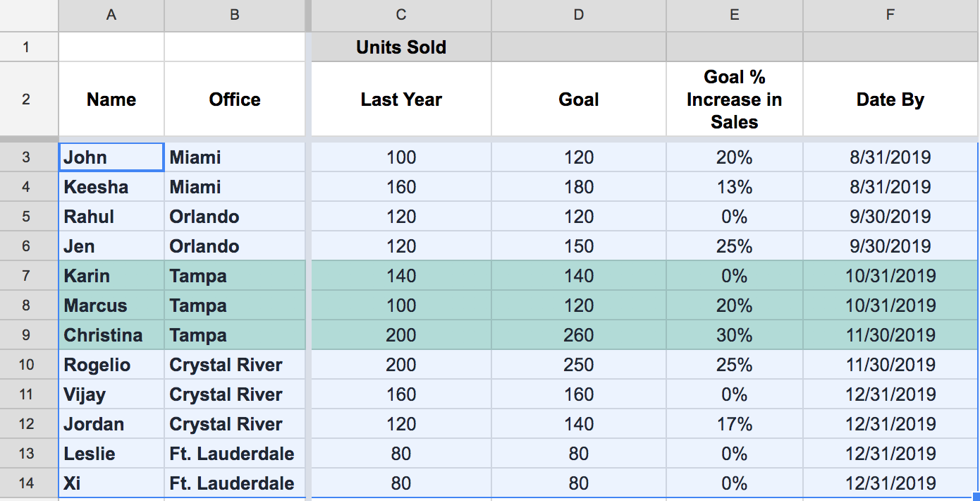
Task: Click Rogelio's Last Year value of 200
Action: pos(400,365)
